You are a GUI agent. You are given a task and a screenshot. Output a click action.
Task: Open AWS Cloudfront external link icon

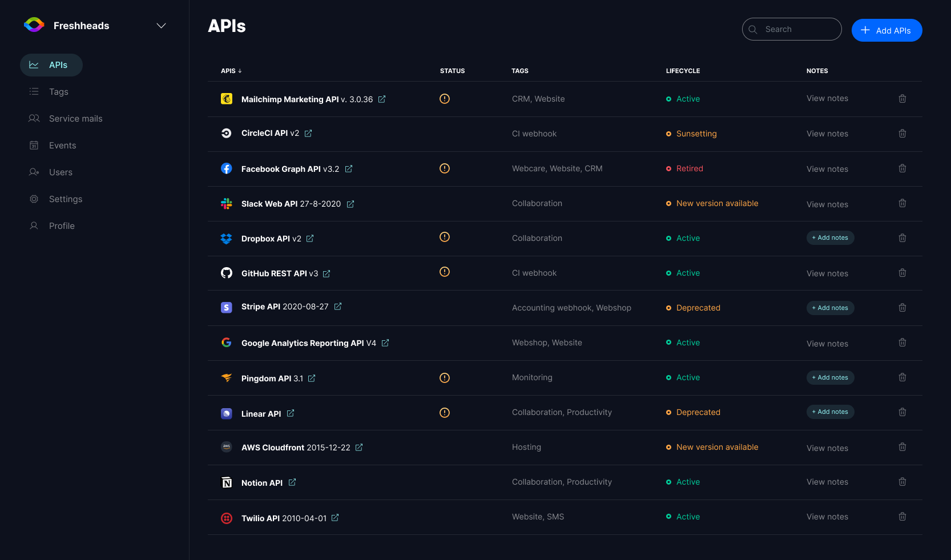[359, 448]
